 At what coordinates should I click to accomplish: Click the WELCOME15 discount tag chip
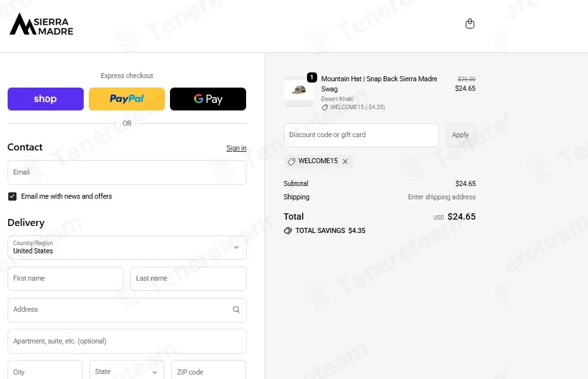tap(318, 161)
